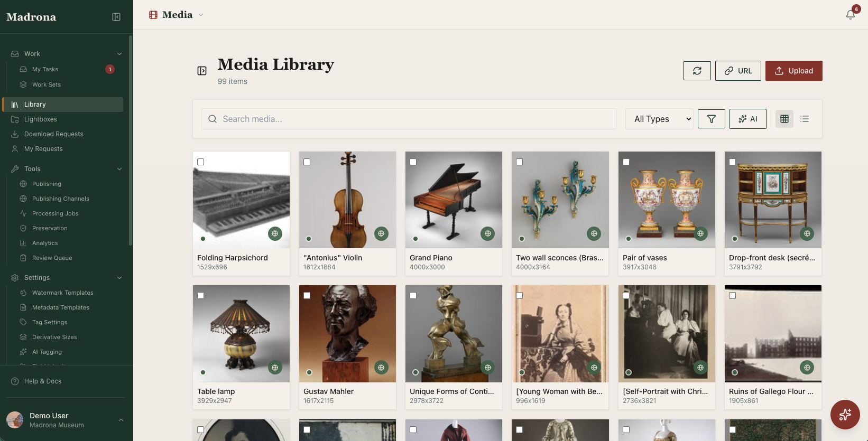Open the AI assistant floating sparkle button
This screenshot has width=868, height=441.
845,415
